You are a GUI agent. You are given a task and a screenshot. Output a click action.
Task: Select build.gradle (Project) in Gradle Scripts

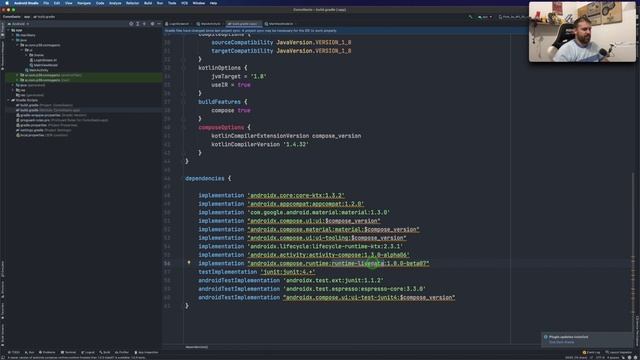[x=44, y=105]
